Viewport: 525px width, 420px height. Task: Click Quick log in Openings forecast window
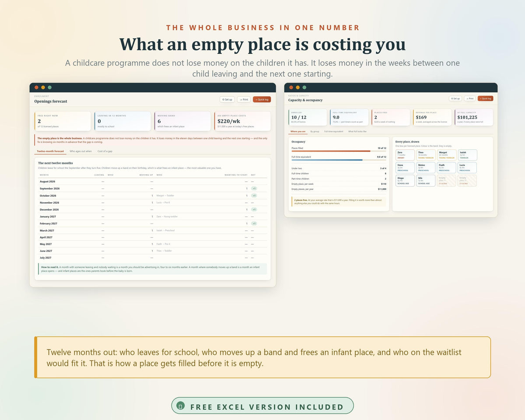tap(262, 99)
